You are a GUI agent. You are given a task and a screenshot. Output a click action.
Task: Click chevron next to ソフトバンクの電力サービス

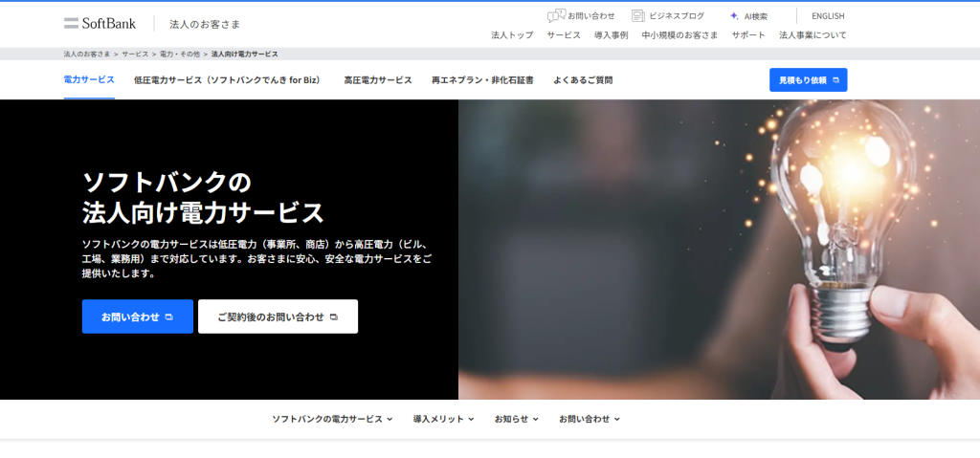(390, 419)
